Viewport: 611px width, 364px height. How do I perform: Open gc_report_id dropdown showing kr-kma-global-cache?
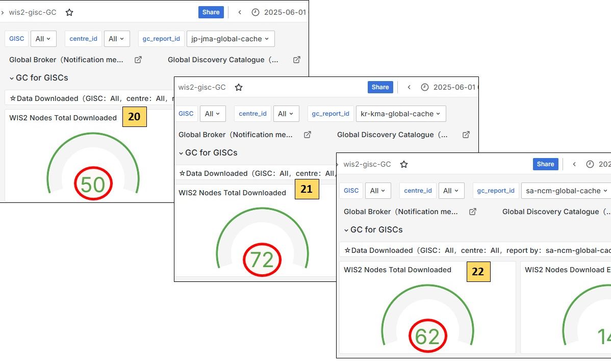point(400,114)
